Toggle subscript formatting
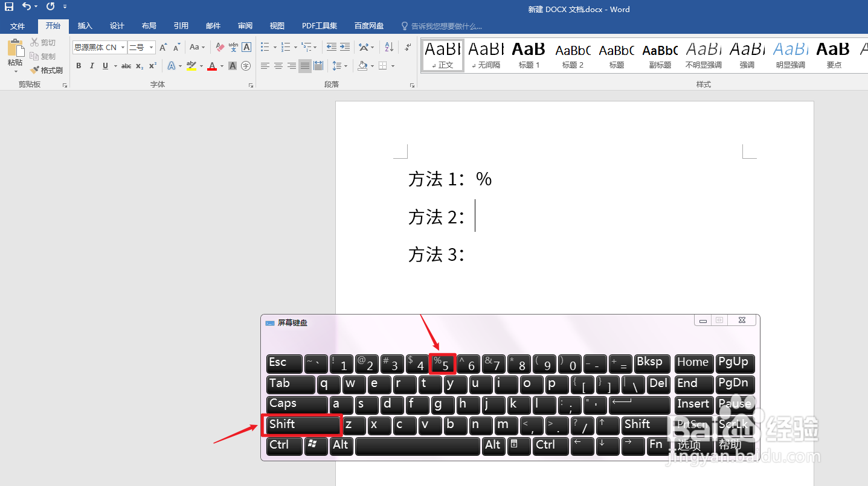The image size is (868, 486). (140, 66)
